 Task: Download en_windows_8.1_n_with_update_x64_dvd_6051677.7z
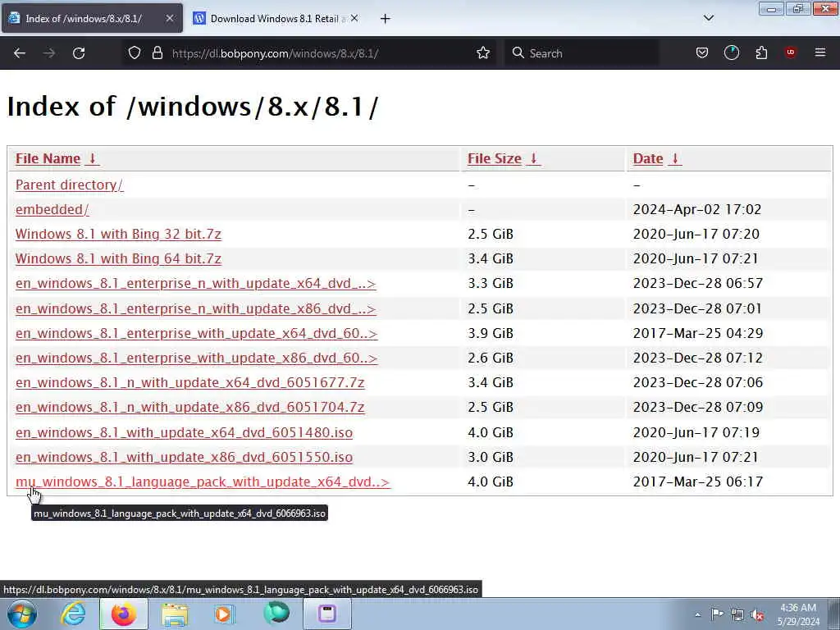coord(190,382)
